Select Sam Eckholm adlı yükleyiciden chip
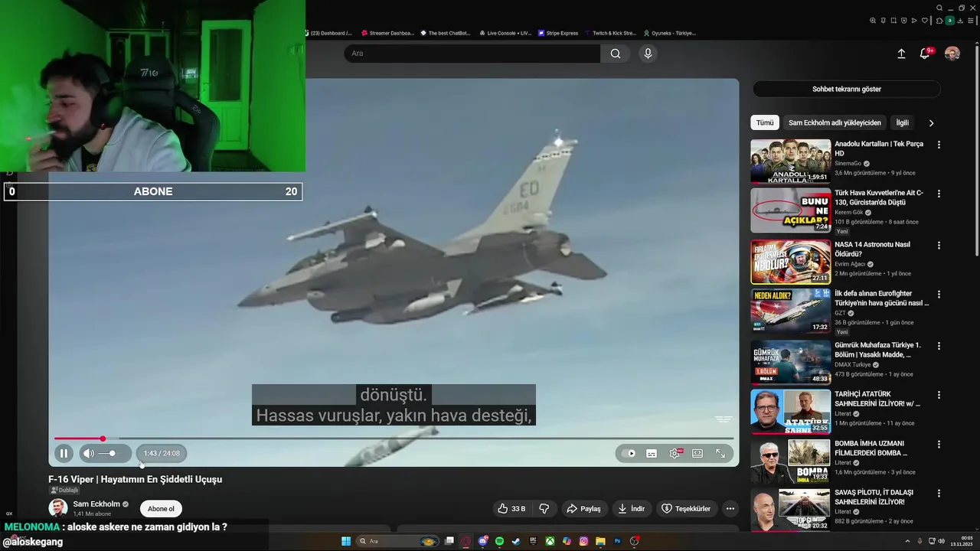 point(835,122)
